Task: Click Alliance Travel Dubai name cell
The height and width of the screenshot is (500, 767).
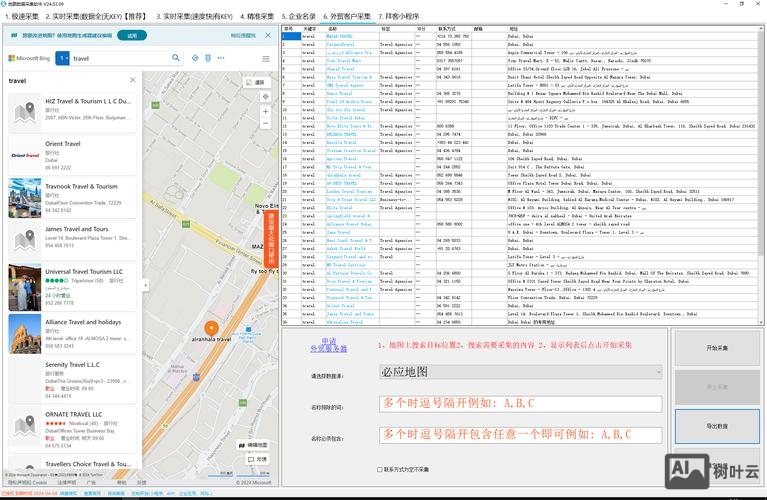Action: (352, 224)
